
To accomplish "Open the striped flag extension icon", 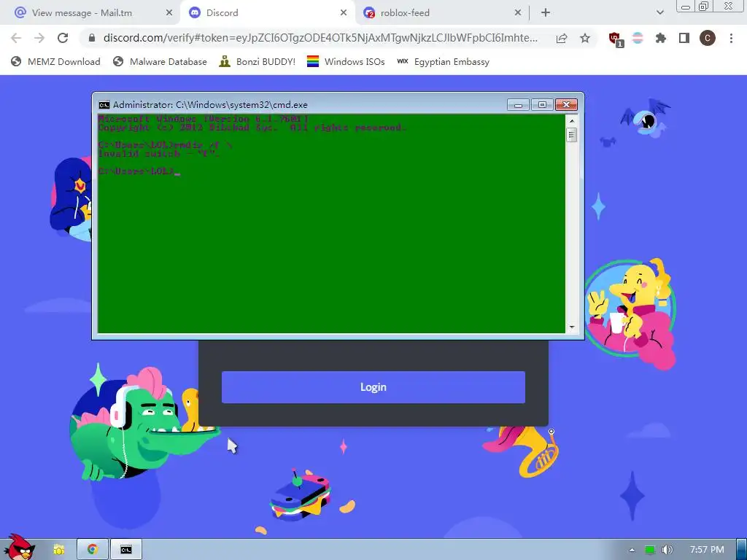I will click(x=638, y=38).
